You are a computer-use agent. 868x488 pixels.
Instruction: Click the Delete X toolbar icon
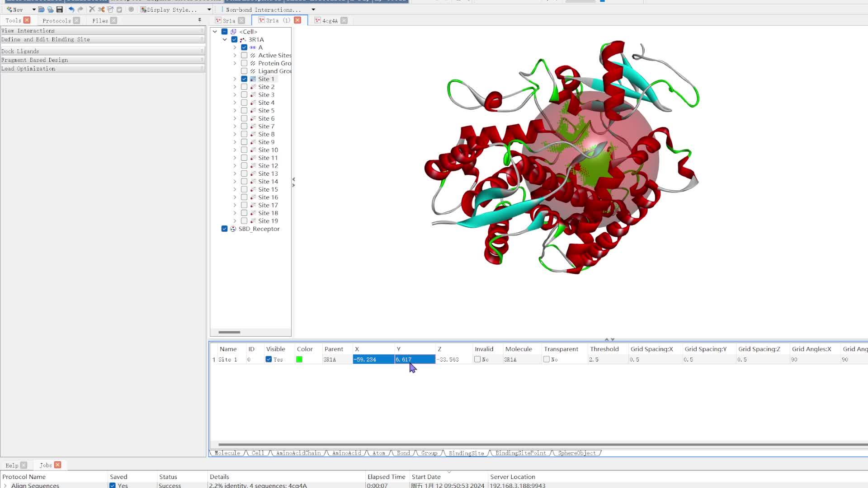[x=92, y=9]
